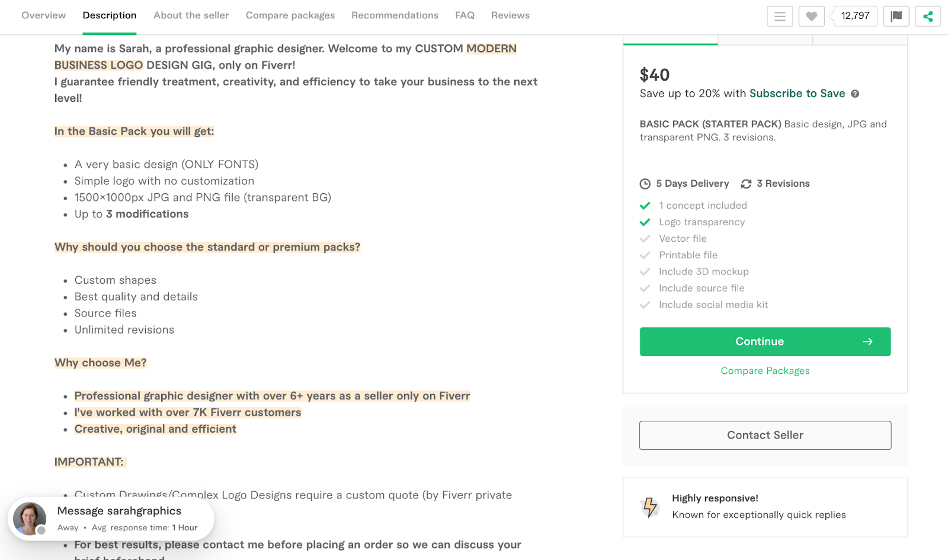Open the About the seller tab
The width and height of the screenshot is (948, 560).
click(191, 15)
